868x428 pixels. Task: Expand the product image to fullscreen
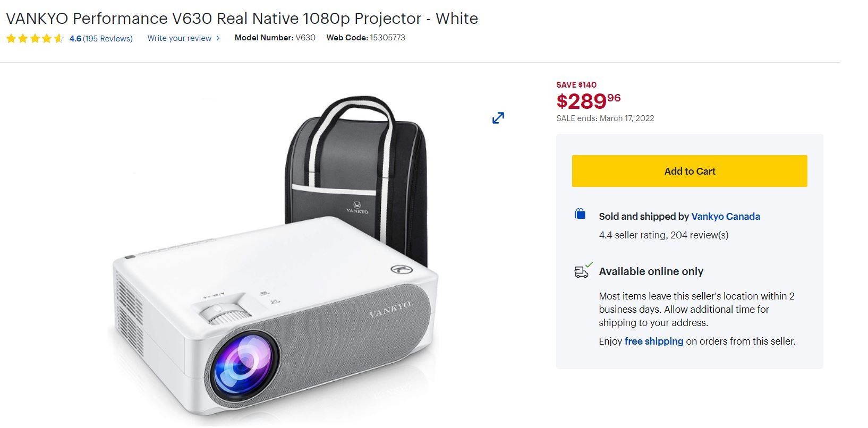498,118
